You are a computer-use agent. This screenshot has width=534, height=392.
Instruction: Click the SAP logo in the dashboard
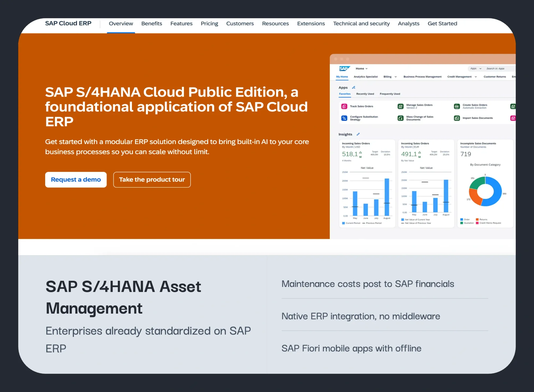[x=344, y=69]
